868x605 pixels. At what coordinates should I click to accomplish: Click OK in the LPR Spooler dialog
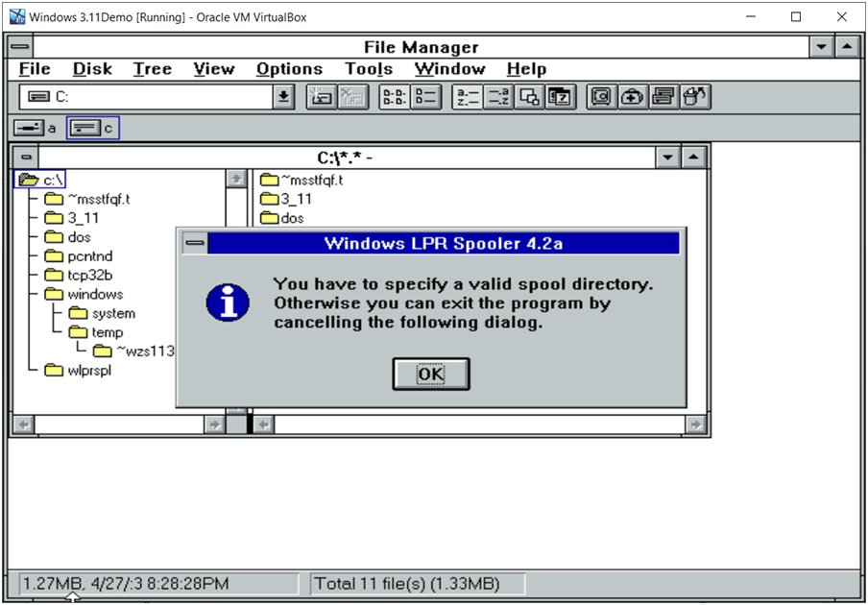[431, 375]
